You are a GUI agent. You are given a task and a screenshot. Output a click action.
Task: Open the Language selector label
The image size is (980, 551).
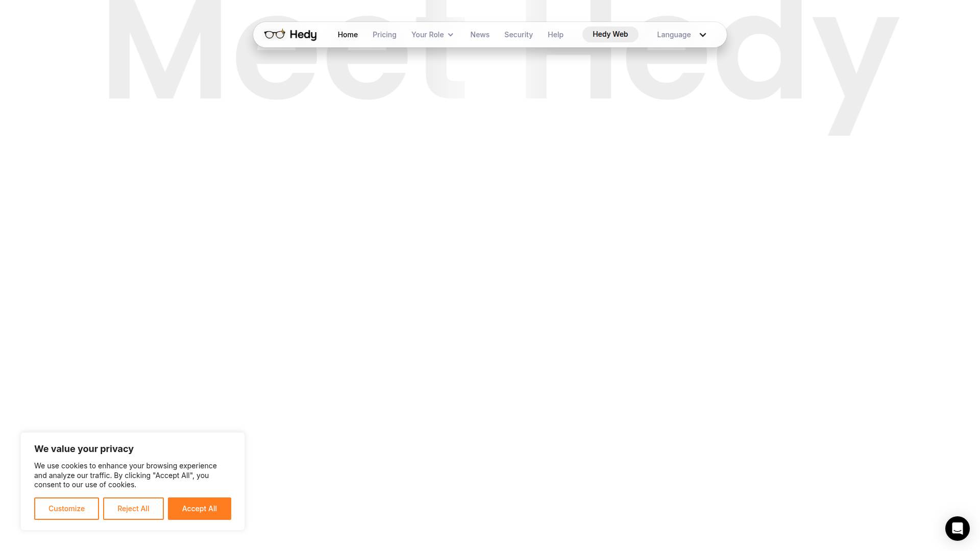pyautogui.click(x=674, y=35)
